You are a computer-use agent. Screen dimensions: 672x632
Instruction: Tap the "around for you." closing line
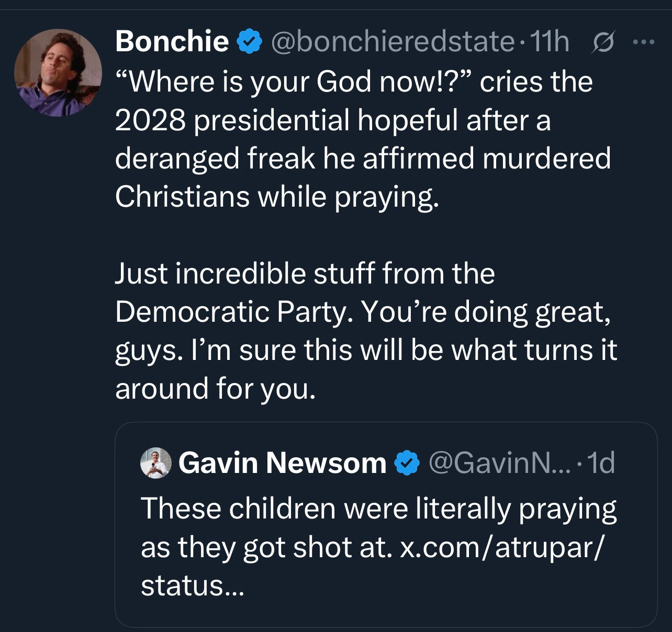pos(216,389)
